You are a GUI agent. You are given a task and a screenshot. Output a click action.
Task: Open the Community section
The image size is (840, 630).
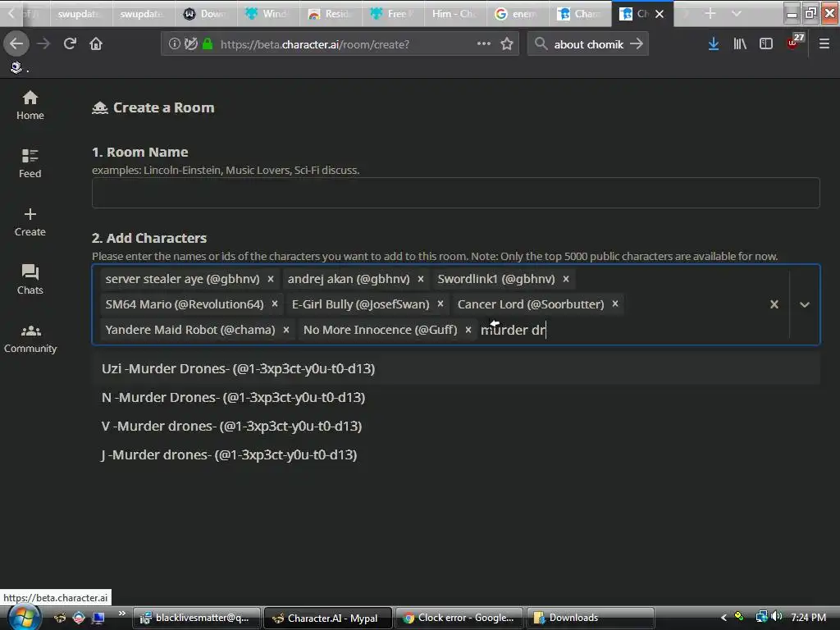[30, 339]
